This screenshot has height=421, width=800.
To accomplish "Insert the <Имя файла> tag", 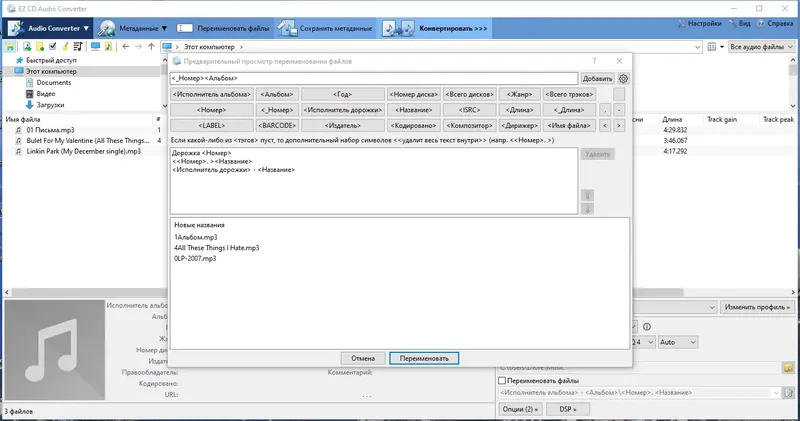I will (569, 126).
